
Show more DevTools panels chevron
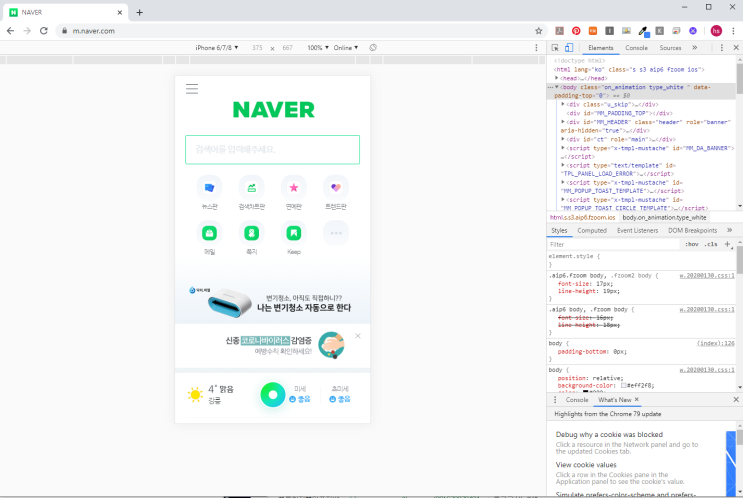[x=695, y=47]
